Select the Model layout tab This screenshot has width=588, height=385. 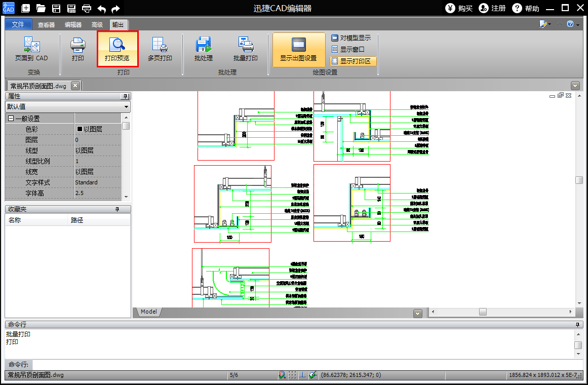[x=148, y=312]
